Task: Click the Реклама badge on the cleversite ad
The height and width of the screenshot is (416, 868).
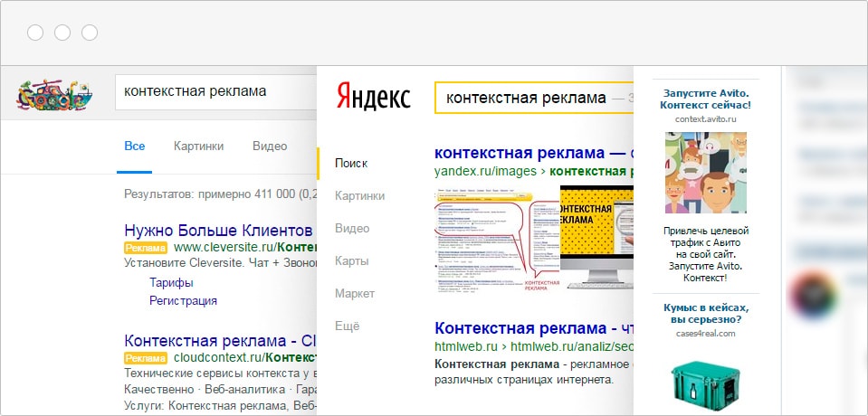Action: tap(146, 248)
